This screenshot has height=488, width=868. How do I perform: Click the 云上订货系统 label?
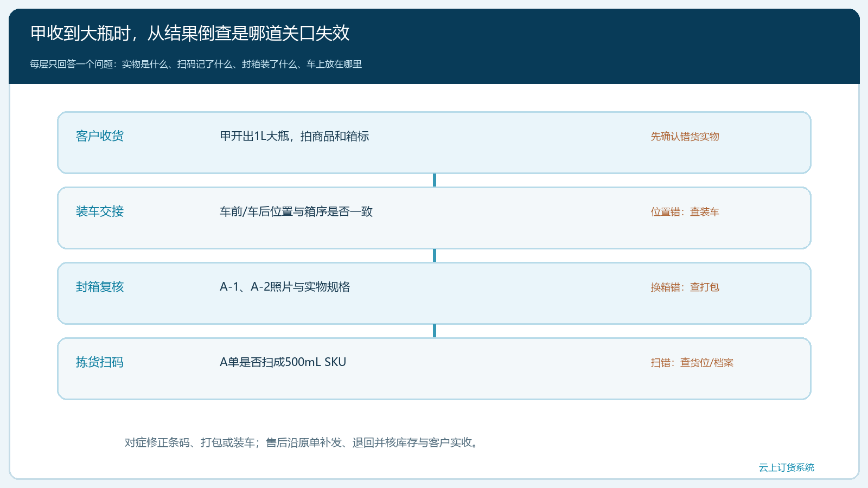(x=787, y=467)
